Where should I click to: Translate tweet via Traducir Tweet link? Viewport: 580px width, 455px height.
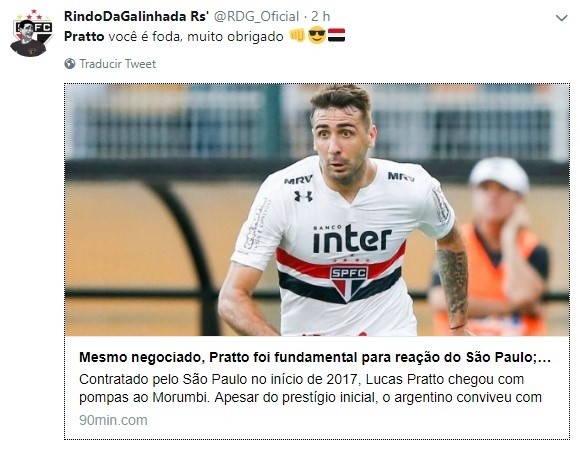[x=118, y=64]
